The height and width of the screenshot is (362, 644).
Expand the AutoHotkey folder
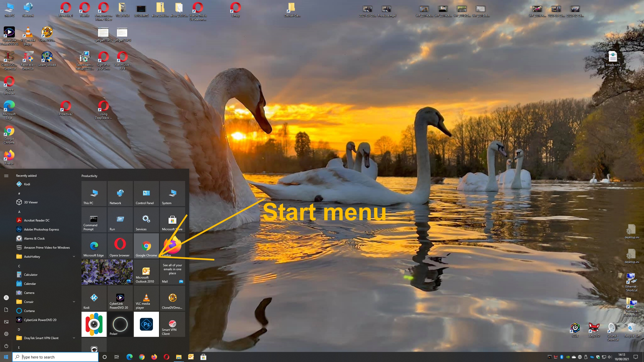pos(74,257)
